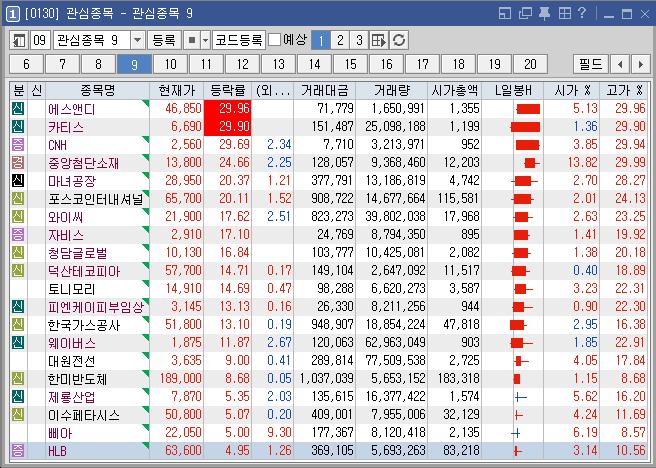The image size is (656, 468).
Task: Select stock row 제룡산업
Action: click(x=328, y=396)
